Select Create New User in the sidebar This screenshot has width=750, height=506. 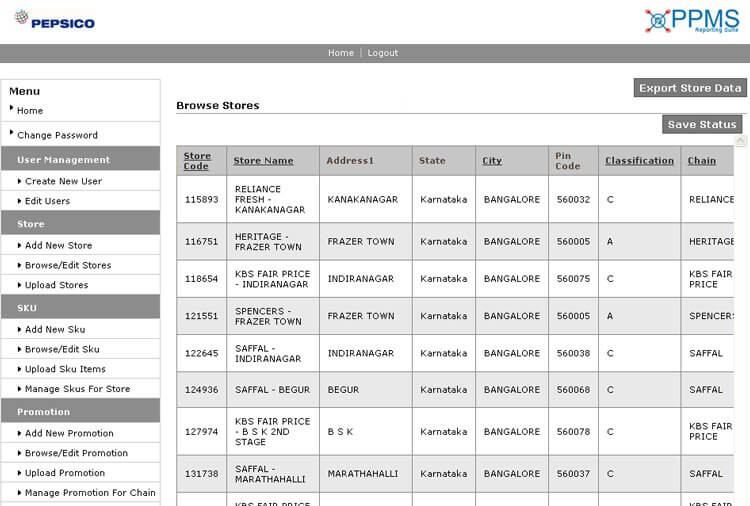[63, 181]
